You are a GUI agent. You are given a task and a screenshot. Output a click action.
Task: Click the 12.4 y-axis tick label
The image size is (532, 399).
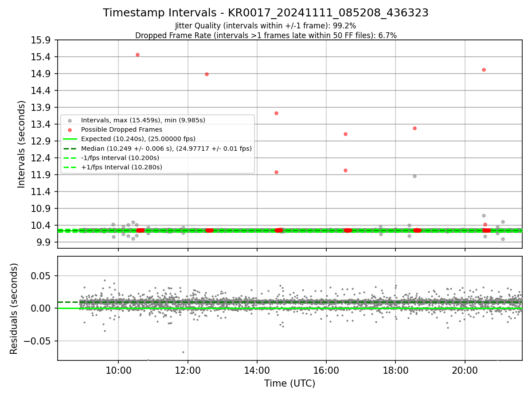click(x=41, y=158)
